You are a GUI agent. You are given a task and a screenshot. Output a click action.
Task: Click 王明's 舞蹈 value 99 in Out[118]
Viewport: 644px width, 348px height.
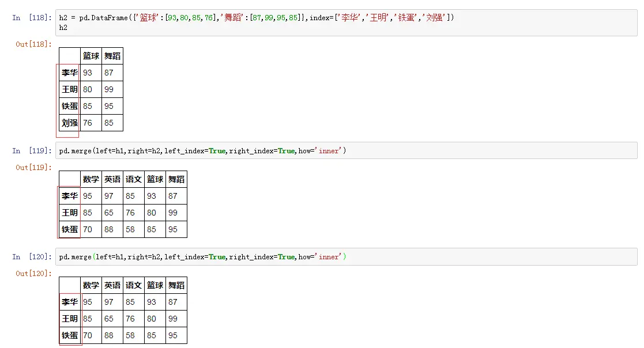[x=112, y=89]
